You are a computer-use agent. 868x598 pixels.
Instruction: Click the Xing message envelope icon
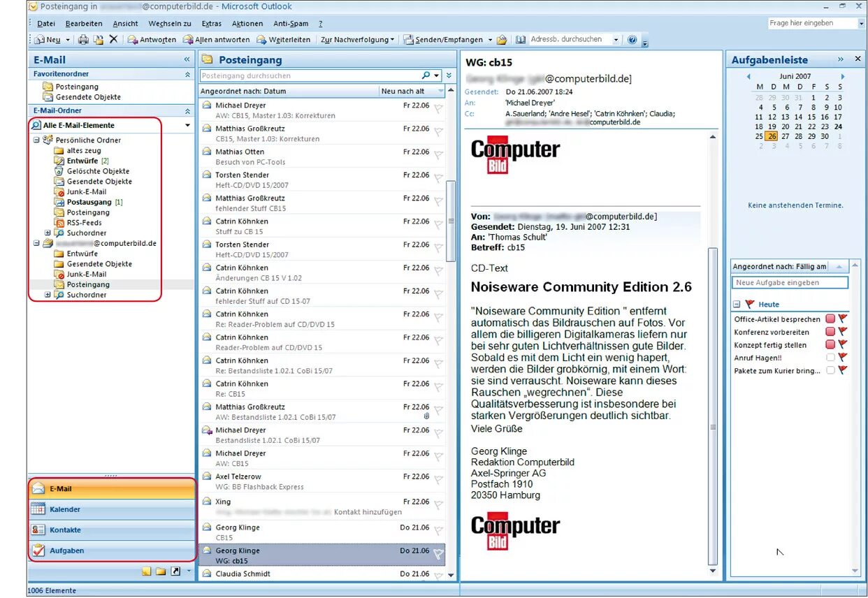[x=207, y=501]
